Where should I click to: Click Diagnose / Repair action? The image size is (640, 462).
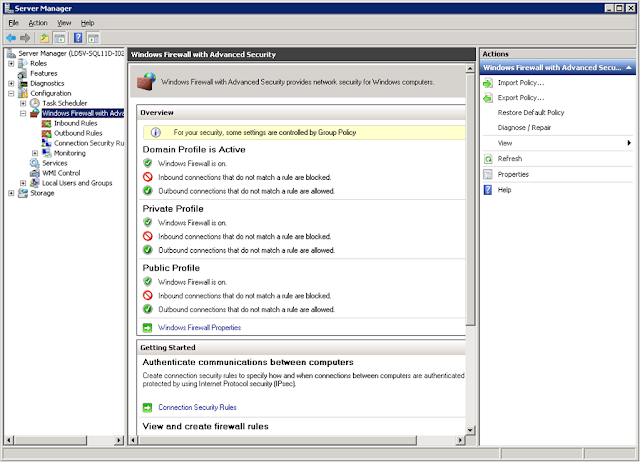point(524,128)
